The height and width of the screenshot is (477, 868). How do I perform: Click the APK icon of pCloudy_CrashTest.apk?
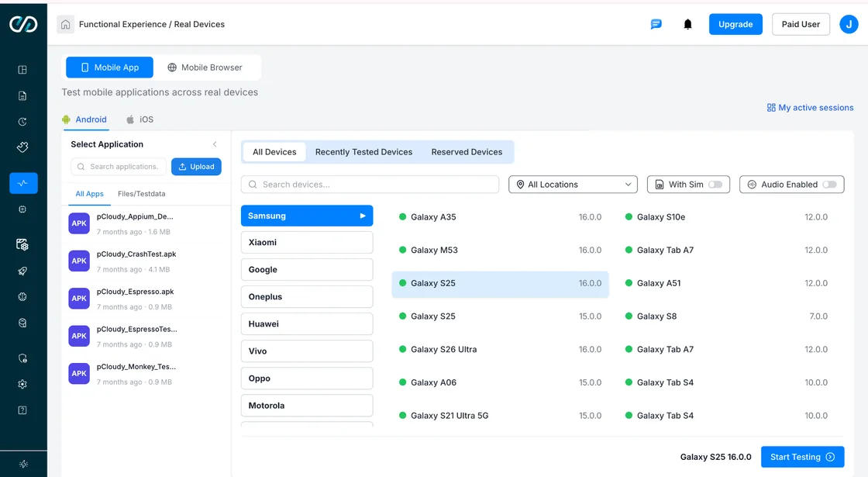[79, 261]
